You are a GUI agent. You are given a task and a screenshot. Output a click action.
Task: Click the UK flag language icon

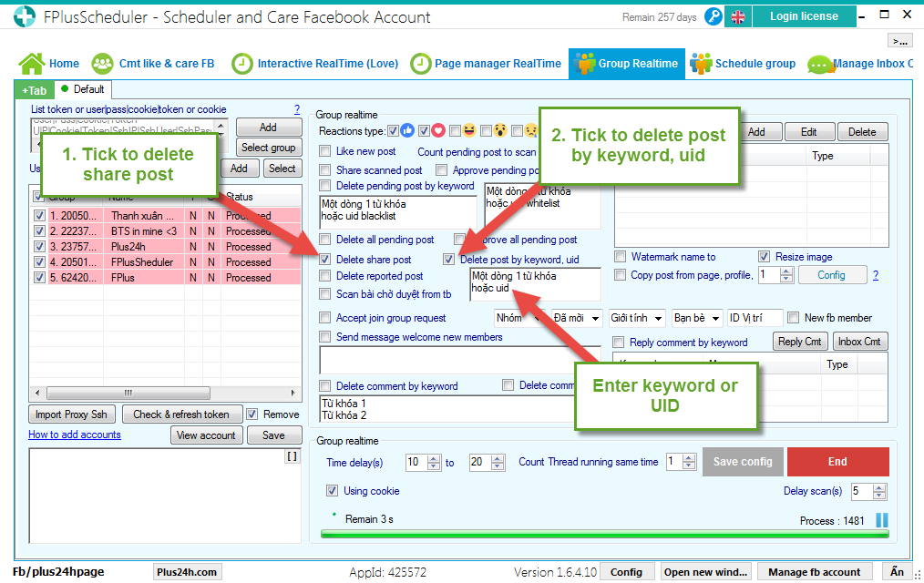tap(738, 16)
